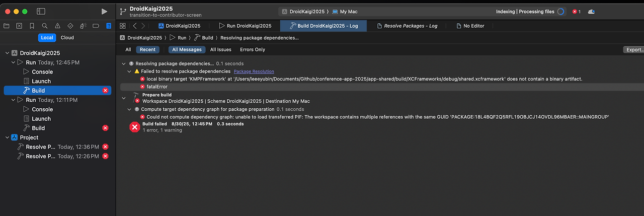Filter log to All Issues
The width and height of the screenshot is (644, 216).
pyautogui.click(x=221, y=50)
